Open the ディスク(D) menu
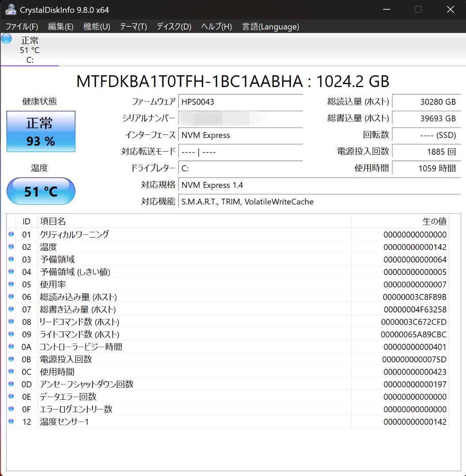The height and width of the screenshot is (476, 466). click(174, 27)
